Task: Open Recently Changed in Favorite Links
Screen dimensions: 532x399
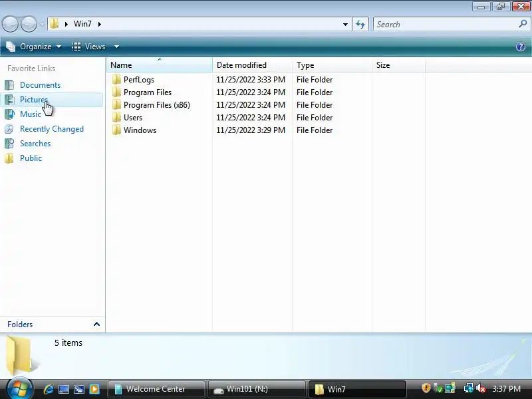Action: [x=52, y=129]
